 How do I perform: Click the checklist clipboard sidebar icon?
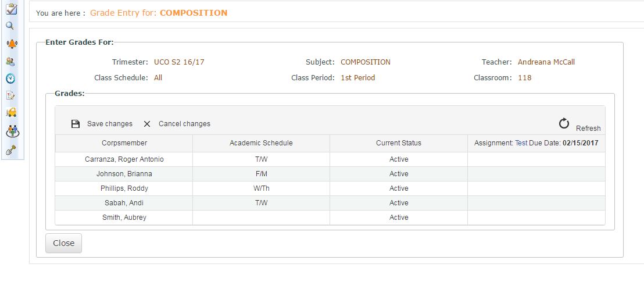coord(10,9)
